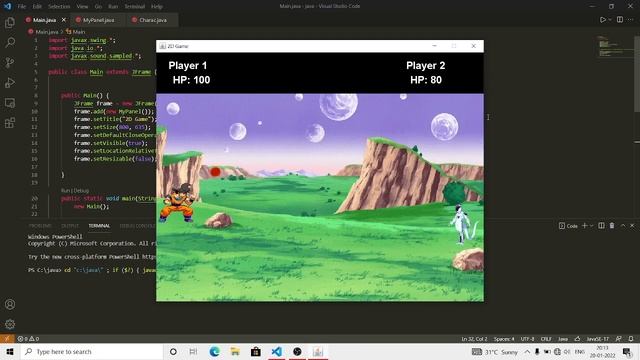
Task: Open the Accounts menu icon
Action: coord(10,304)
